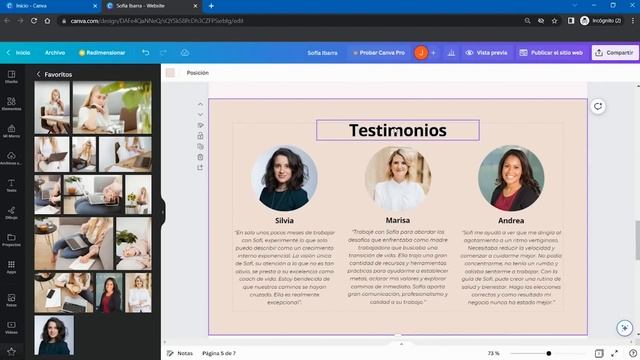Add a new page with the share-plus icon
The image size is (640, 360).
point(200,167)
